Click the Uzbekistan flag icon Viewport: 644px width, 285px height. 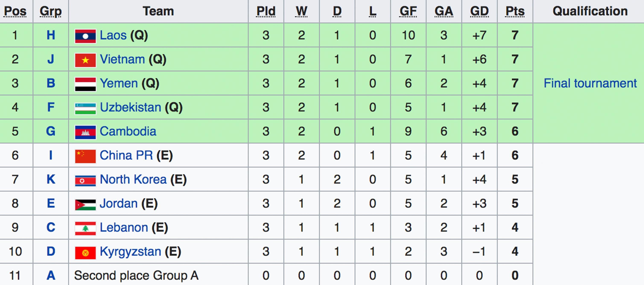(x=85, y=108)
